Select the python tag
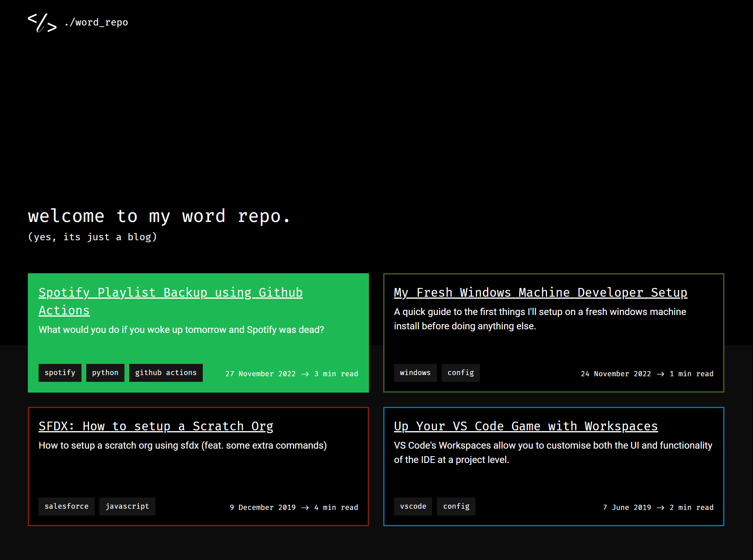This screenshot has height=560, width=753. pyautogui.click(x=105, y=373)
